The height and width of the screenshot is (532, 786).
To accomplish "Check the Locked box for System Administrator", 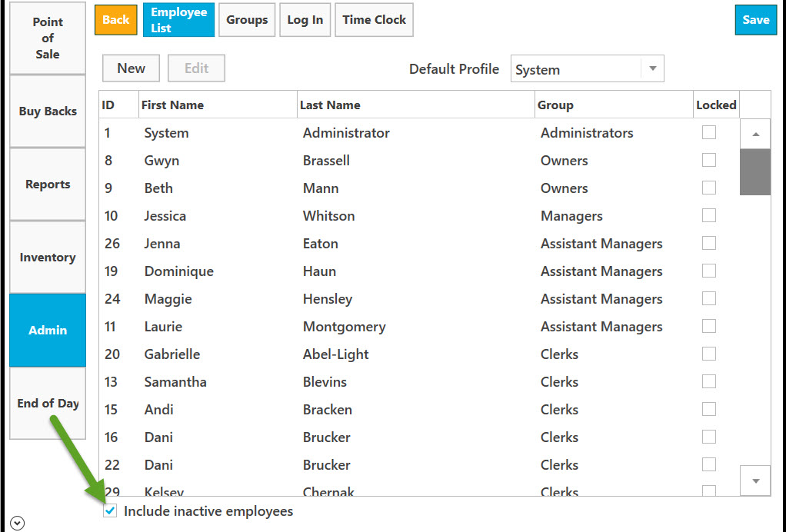I will pyautogui.click(x=709, y=132).
